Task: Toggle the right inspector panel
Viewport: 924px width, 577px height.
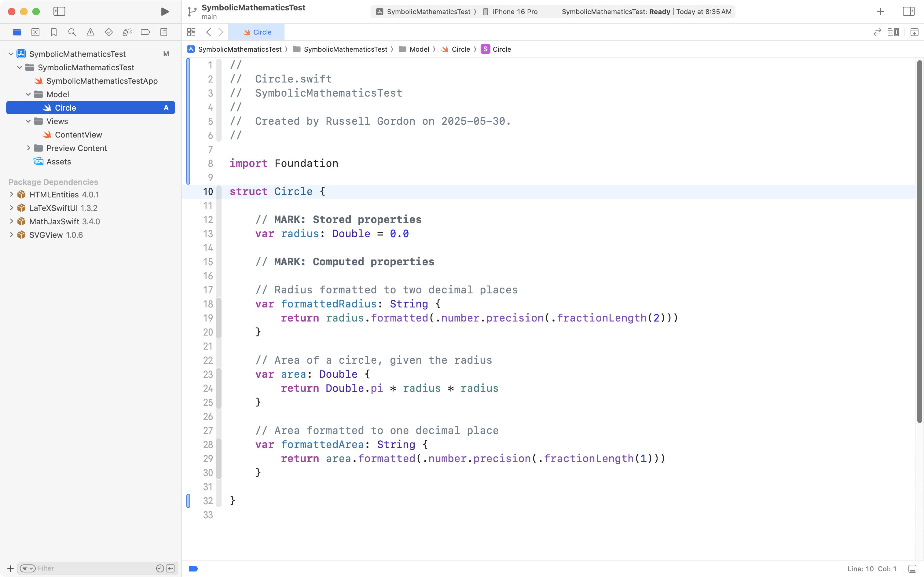Action: coord(909,11)
